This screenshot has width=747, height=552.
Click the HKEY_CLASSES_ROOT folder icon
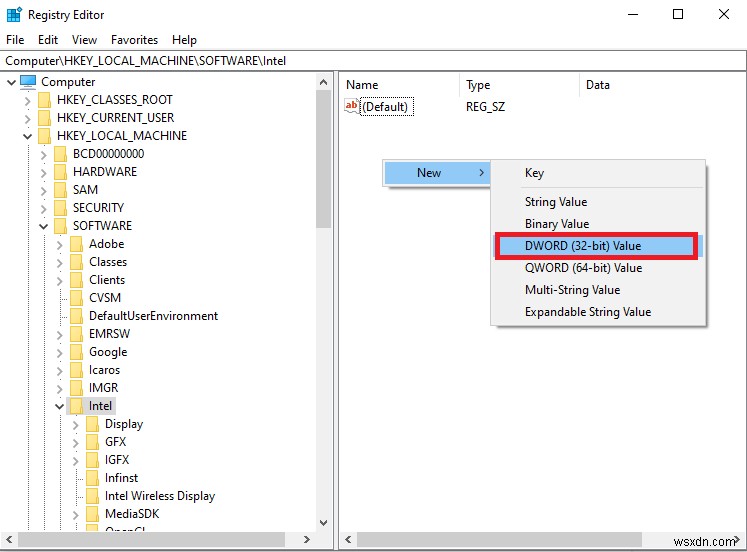pos(44,100)
